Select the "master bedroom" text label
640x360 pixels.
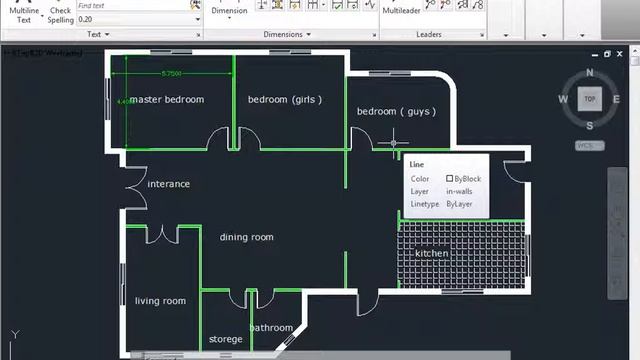[167, 100]
